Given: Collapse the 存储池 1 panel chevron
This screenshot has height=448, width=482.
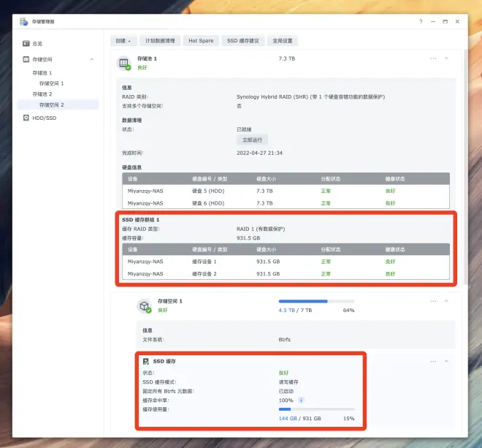Looking at the screenshot, I should (x=446, y=58).
